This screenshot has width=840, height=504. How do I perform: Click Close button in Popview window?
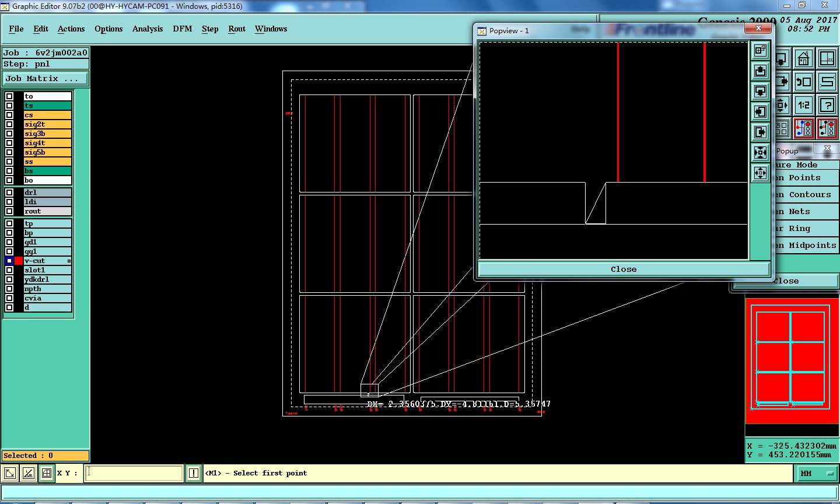click(x=624, y=269)
